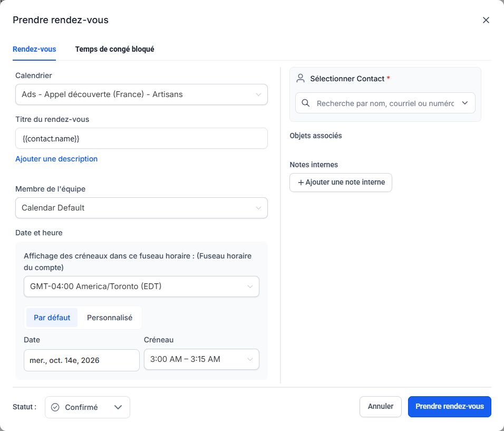This screenshot has height=431, width=504.
Task: Click the search magnifier icon in contact field
Action: 306,103
